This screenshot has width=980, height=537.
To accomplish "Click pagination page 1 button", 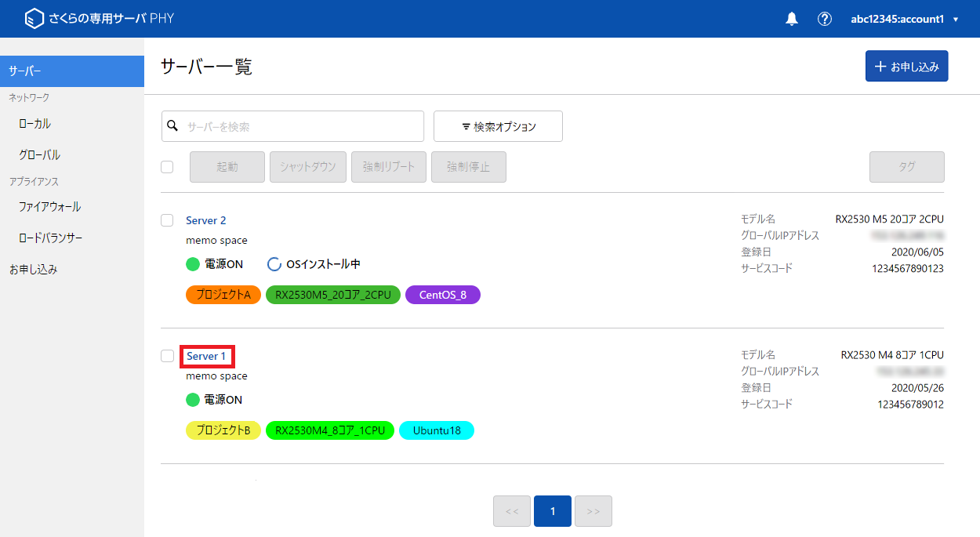I will pyautogui.click(x=553, y=510).
